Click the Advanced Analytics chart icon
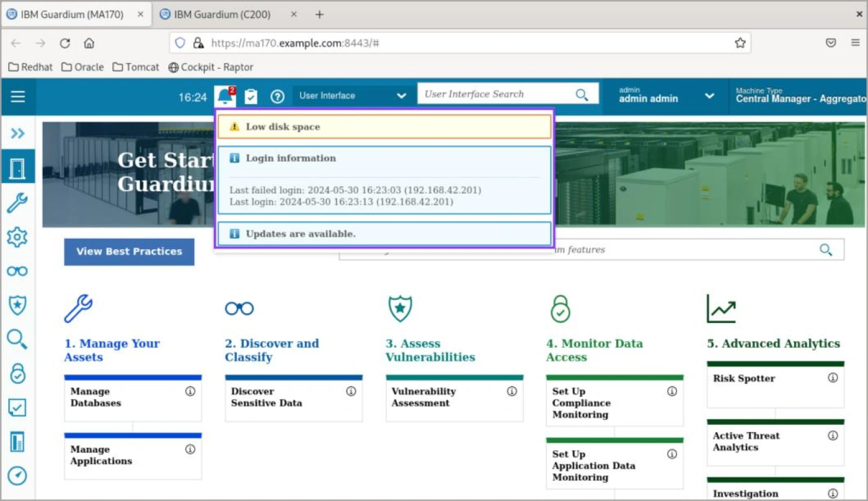Viewport: 868px width, 501px height. [721, 308]
